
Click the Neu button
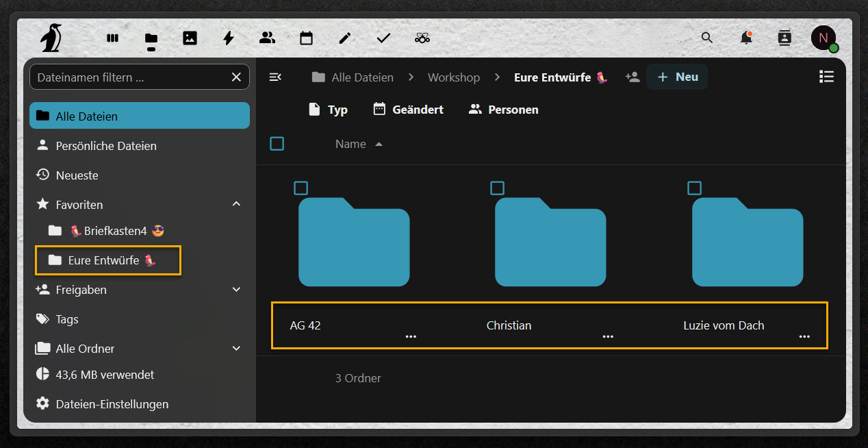(x=677, y=77)
